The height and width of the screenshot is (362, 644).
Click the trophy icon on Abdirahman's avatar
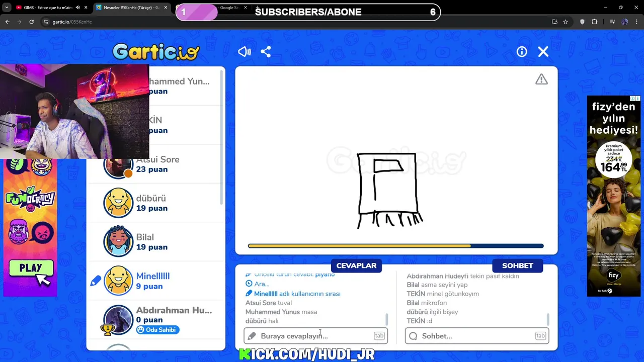107,329
